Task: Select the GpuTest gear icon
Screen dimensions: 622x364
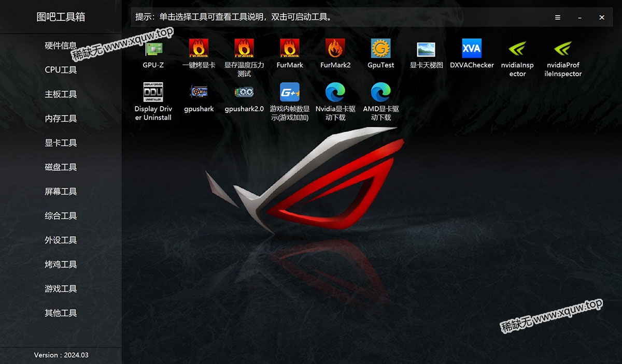Action: click(x=380, y=49)
